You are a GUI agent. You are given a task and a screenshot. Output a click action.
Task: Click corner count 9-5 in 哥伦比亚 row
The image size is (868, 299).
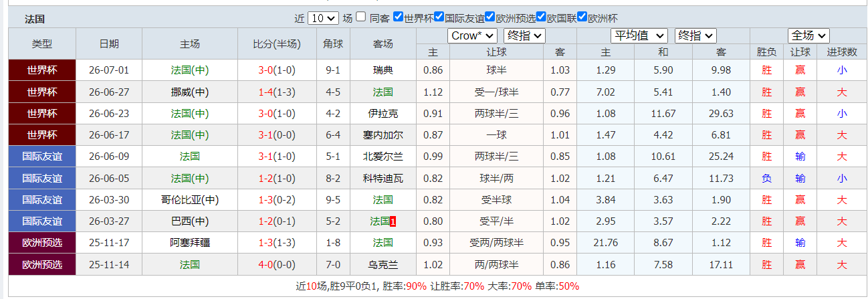[333, 199]
